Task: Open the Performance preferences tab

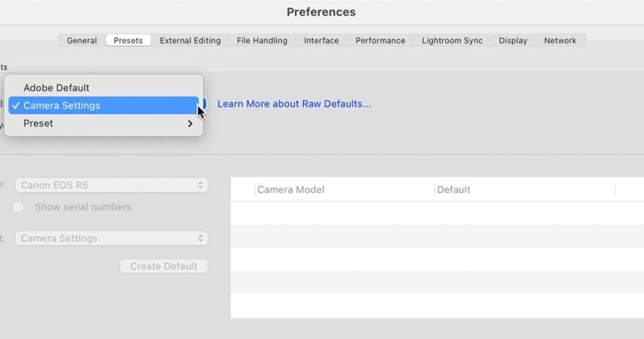Action: coord(380,41)
